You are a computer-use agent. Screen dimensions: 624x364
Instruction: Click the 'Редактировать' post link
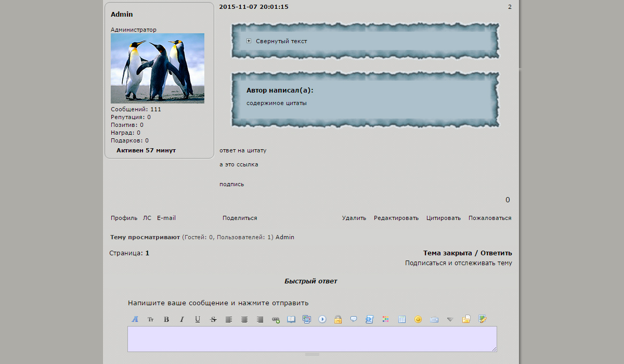coord(396,218)
